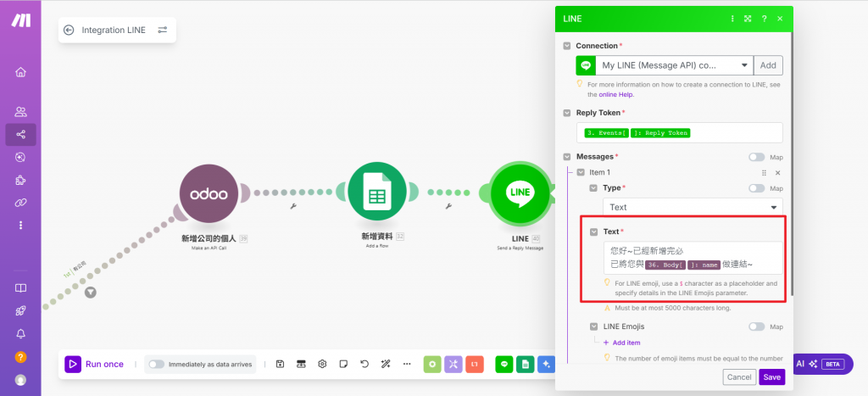
Task: Click Run once button
Action: (95, 364)
